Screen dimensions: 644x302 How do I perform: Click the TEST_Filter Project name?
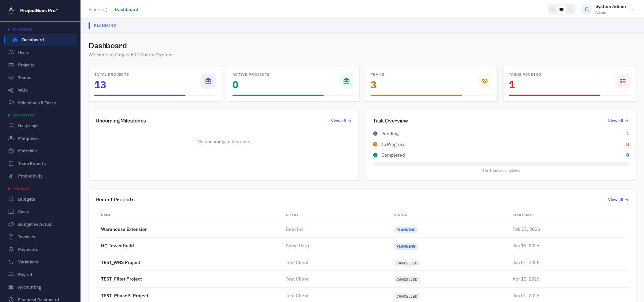(x=121, y=279)
